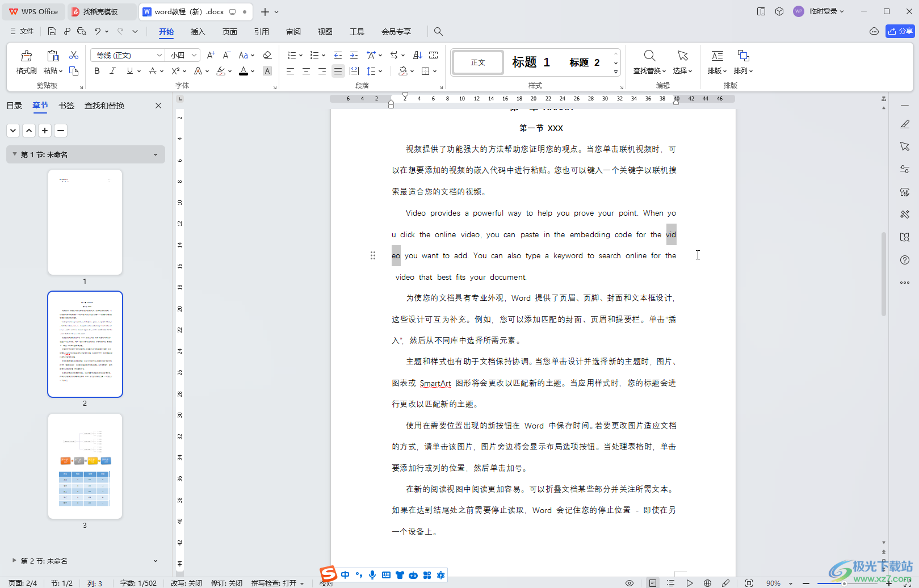Switch to the 引用 ribbon tab
Screen dimensions: 919x588
click(262, 32)
